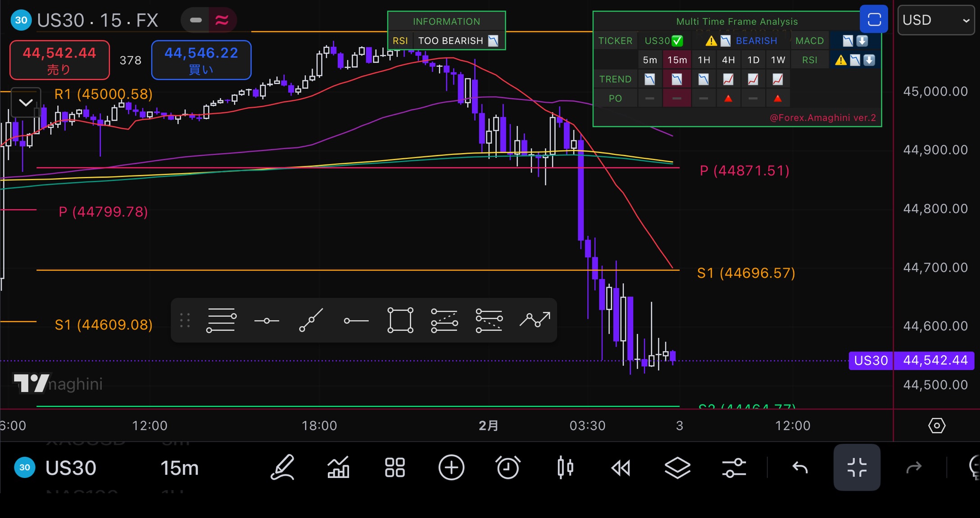Tap the blue buy price button
Image resolution: width=980 pixels, height=518 pixels.
click(201, 60)
